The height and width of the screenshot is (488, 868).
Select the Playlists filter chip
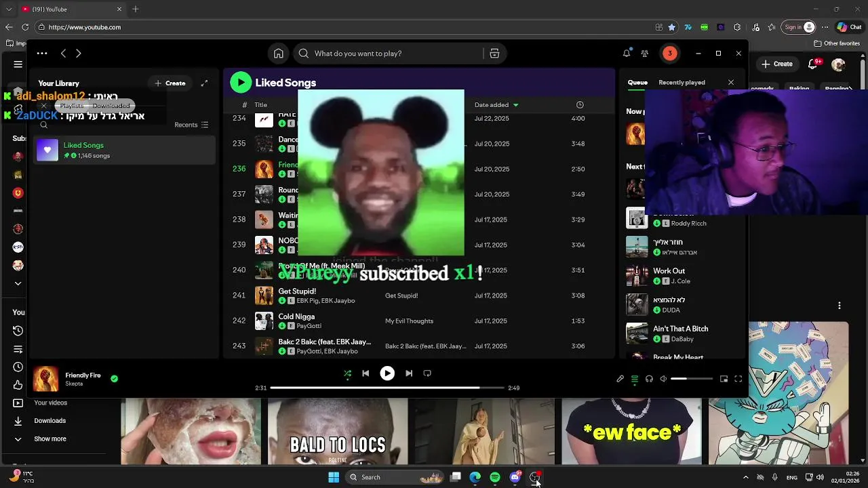pos(71,106)
